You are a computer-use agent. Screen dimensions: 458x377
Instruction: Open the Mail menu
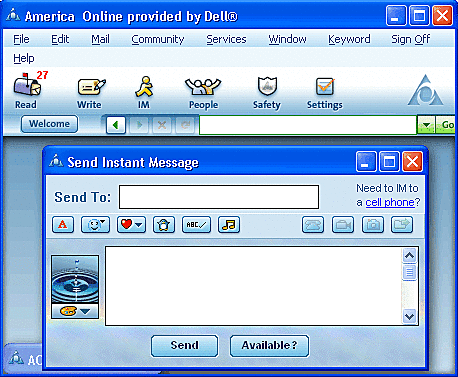click(x=100, y=39)
